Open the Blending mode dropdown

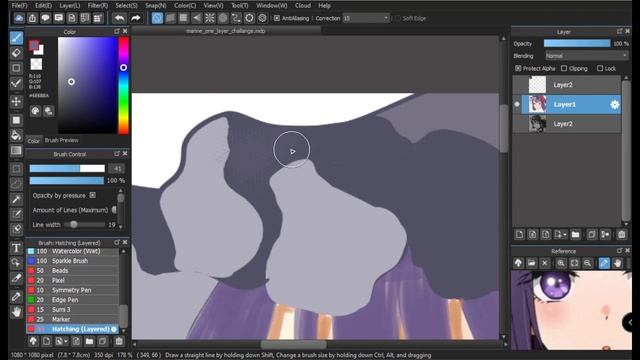coord(587,56)
